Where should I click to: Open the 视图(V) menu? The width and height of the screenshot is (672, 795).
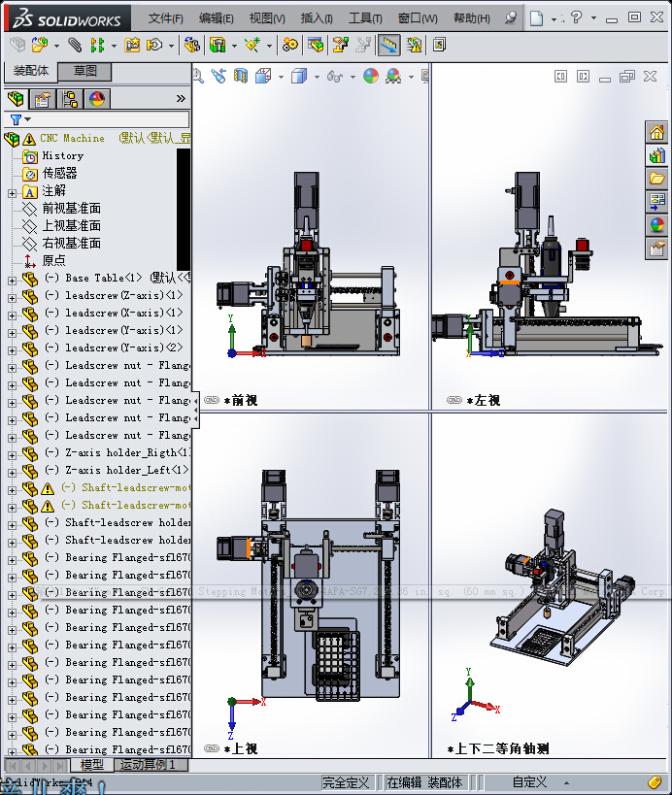coord(267,18)
